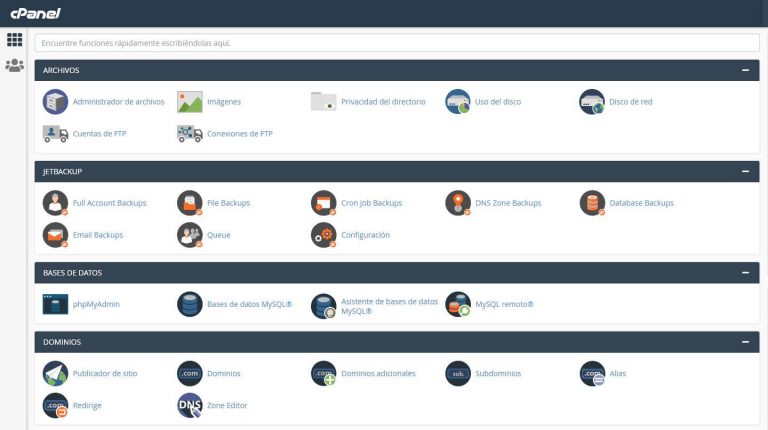Viewport: 768px width, 430px height.
Task: Click the Database Backups icon
Action: [x=592, y=203]
